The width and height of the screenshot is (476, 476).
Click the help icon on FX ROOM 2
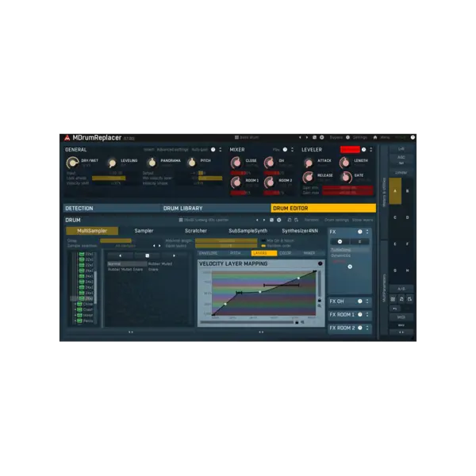tap(360, 328)
